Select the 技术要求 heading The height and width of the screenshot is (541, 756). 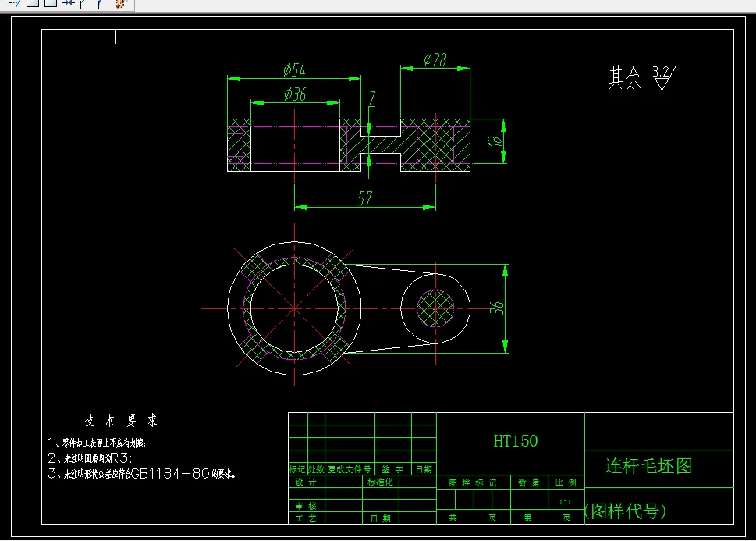[120, 420]
